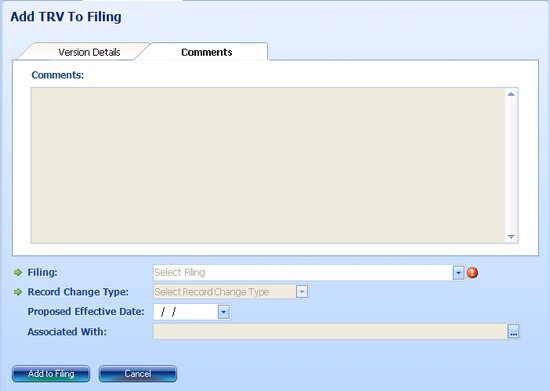Click inside the Comments text area
550x391 pixels.
268,165
